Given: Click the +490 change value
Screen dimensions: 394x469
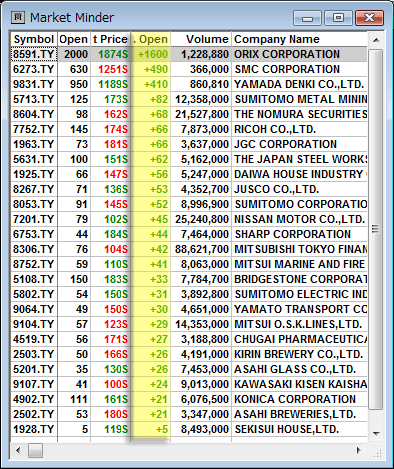Looking at the screenshot, I should pyautogui.click(x=156, y=69).
